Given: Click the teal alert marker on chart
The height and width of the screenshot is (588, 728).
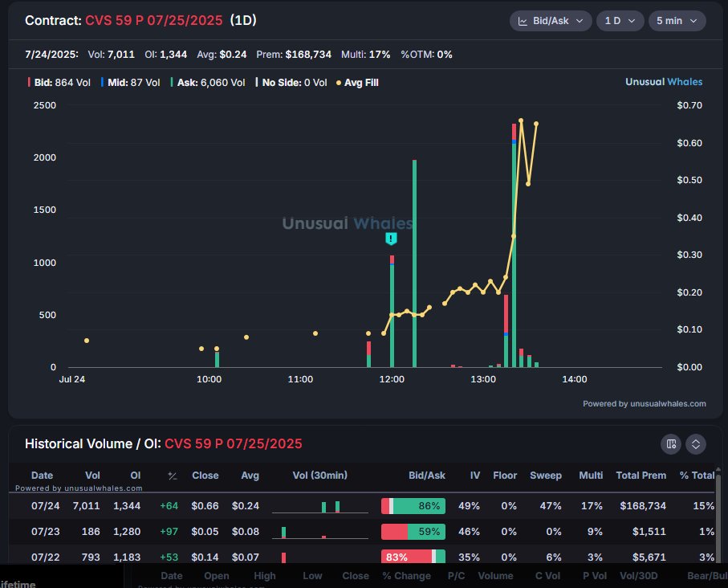Looking at the screenshot, I should click(x=391, y=239).
